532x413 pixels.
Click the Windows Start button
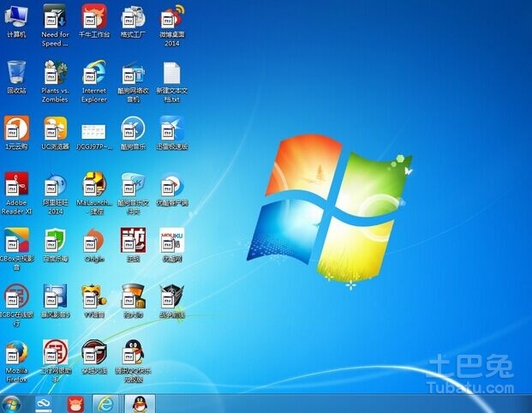[x=12, y=403]
